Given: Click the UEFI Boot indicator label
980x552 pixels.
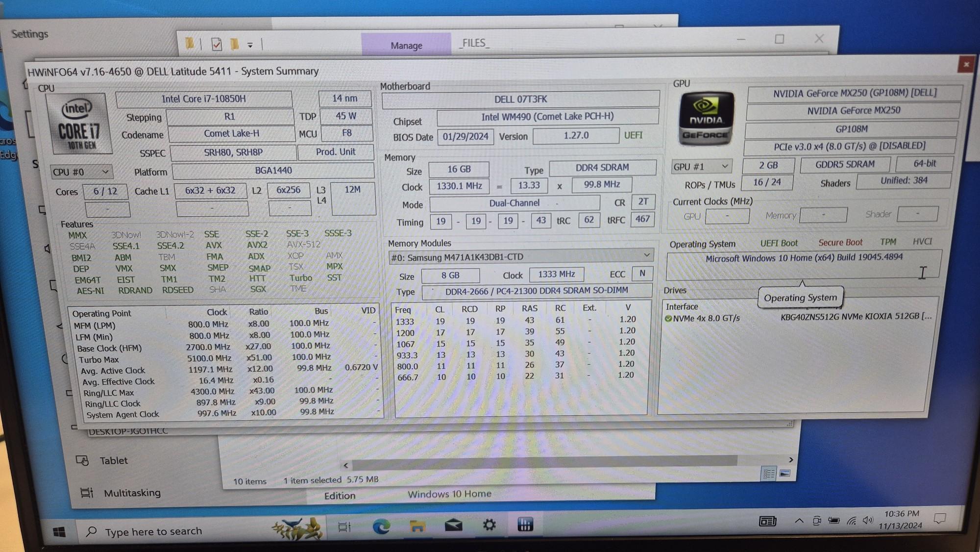Looking at the screenshot, I should tap(779, 243).
